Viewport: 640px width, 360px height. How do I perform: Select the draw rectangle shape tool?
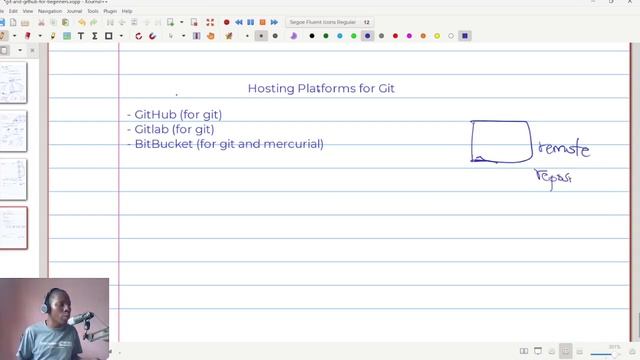pos(109,36)
